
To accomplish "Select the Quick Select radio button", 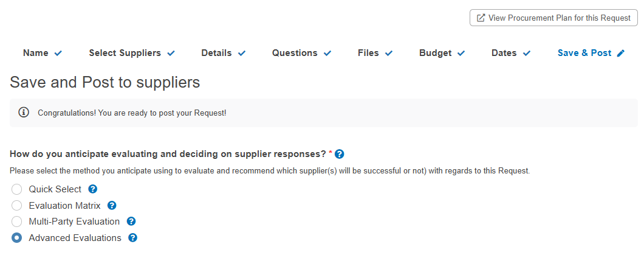I will [x=17, y=189].
